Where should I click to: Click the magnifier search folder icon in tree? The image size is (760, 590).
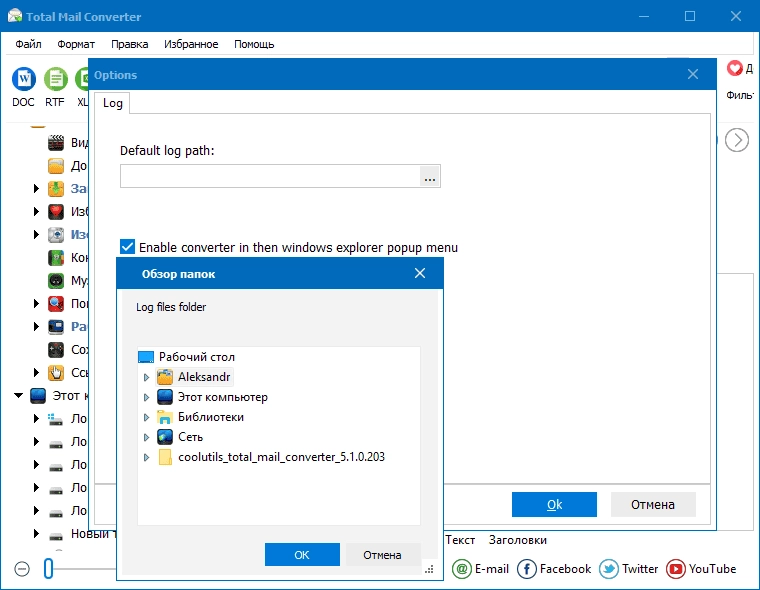(56, 303)
